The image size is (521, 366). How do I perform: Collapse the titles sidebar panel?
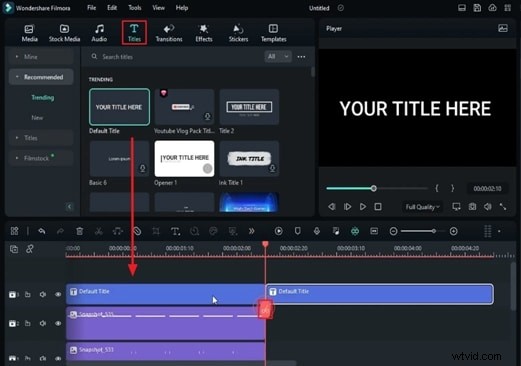tap(69, 207)
